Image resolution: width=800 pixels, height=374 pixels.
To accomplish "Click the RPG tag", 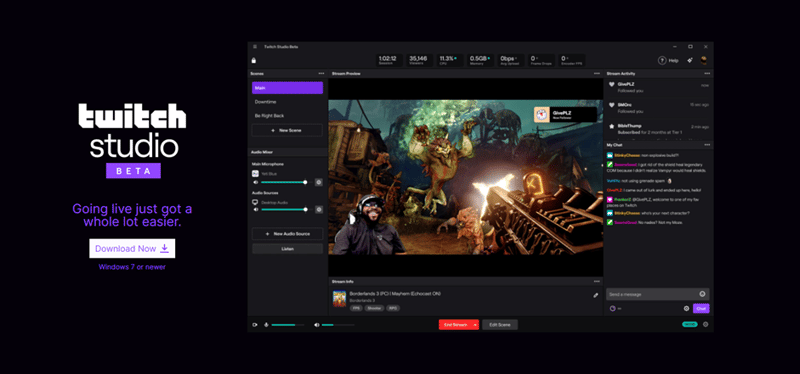I will [393, 308].
